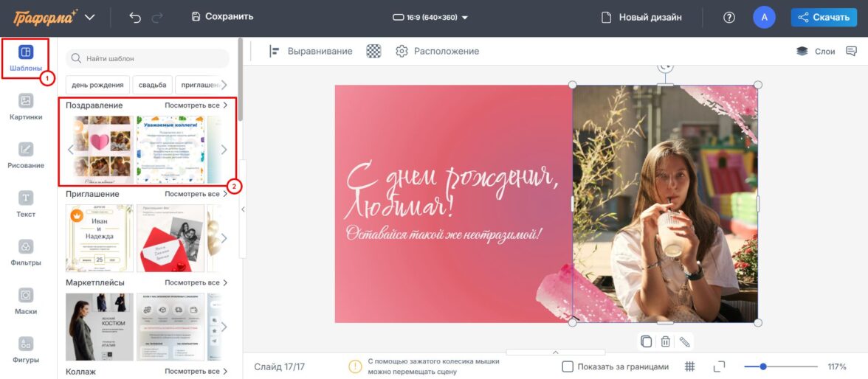Open the help question mark icon

729,17
